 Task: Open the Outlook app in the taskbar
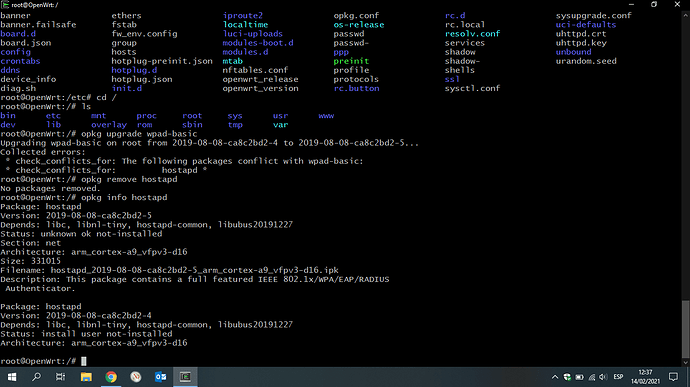161,377
